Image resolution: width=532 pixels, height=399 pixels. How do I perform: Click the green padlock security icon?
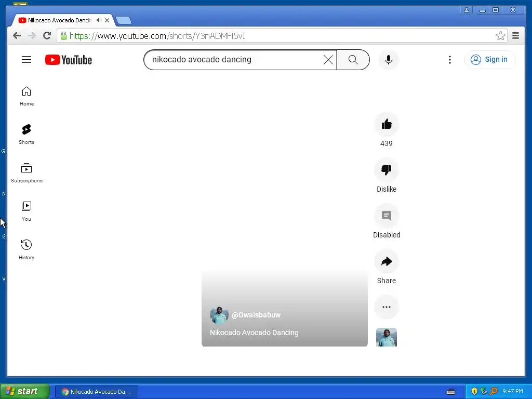63,36
